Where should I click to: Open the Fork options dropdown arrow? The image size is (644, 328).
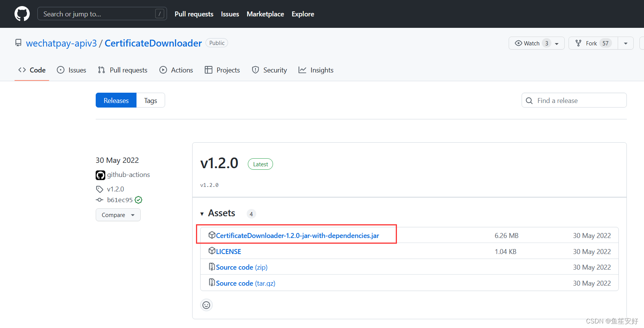(626, 43)
